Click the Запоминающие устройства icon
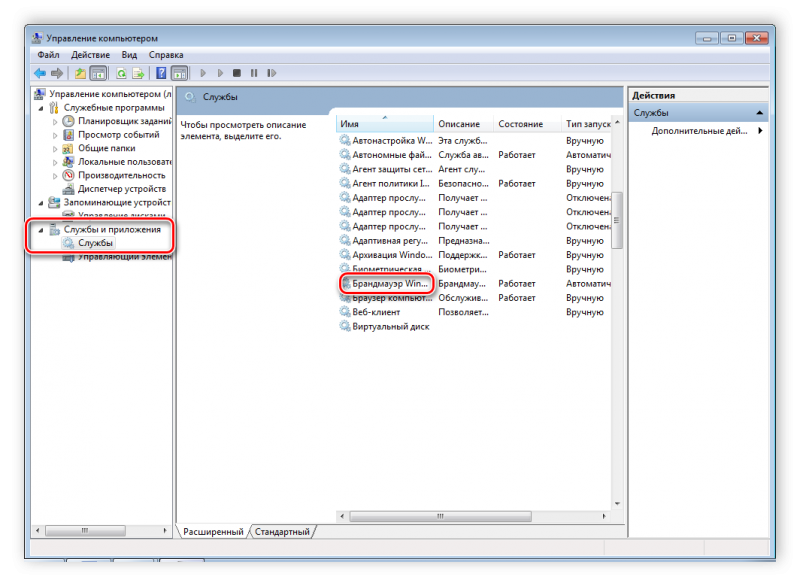The width and height of the screenshot is (800, 586). tap(54, 202)
